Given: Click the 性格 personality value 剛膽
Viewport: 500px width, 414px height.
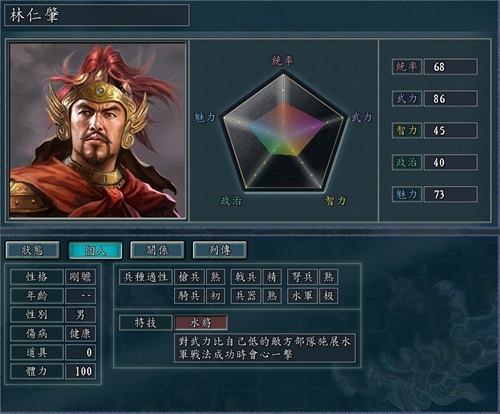Looking at the screenshot, I should click(x=81, y=277).
